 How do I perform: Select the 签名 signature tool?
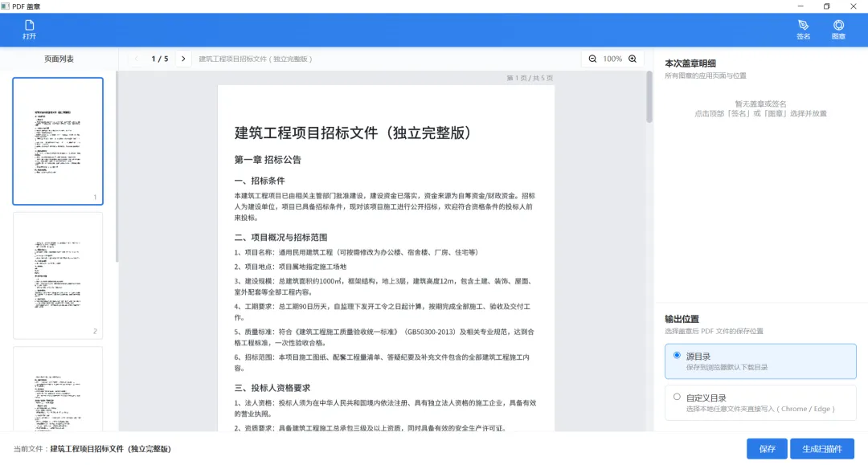pos(803,29)
